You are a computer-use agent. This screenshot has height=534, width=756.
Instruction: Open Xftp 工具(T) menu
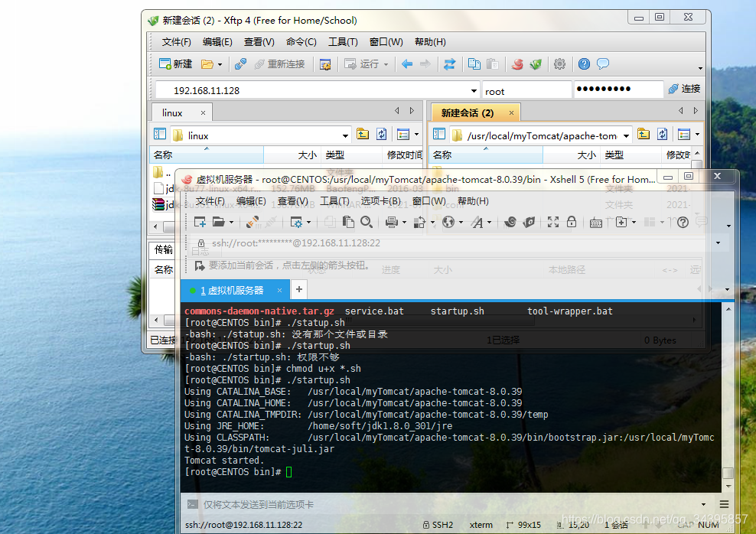pos(343,42)
